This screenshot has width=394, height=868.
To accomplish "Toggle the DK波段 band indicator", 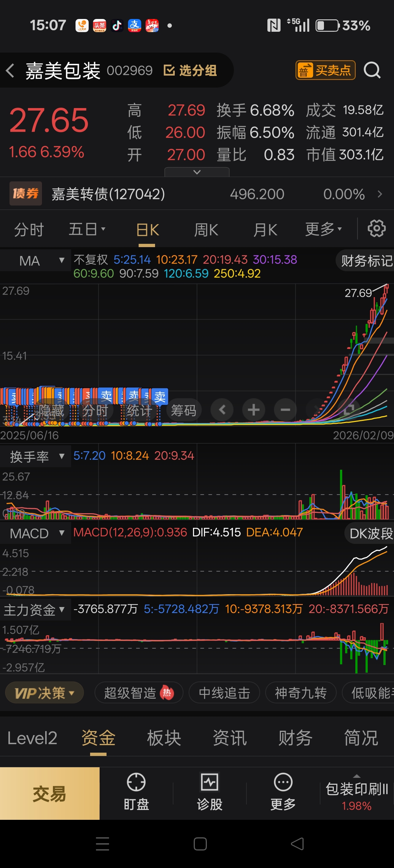I will coord(370,534).
